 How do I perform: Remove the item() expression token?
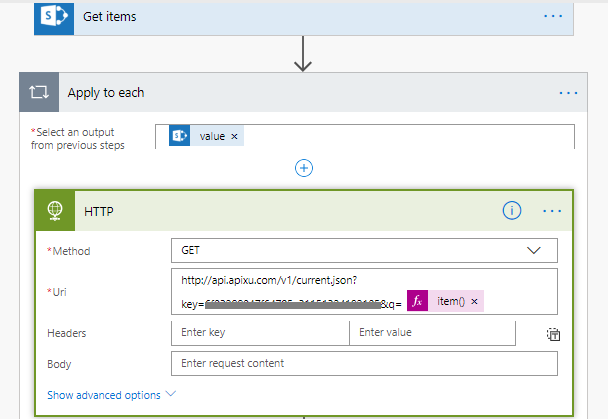[x=474, y=301]
